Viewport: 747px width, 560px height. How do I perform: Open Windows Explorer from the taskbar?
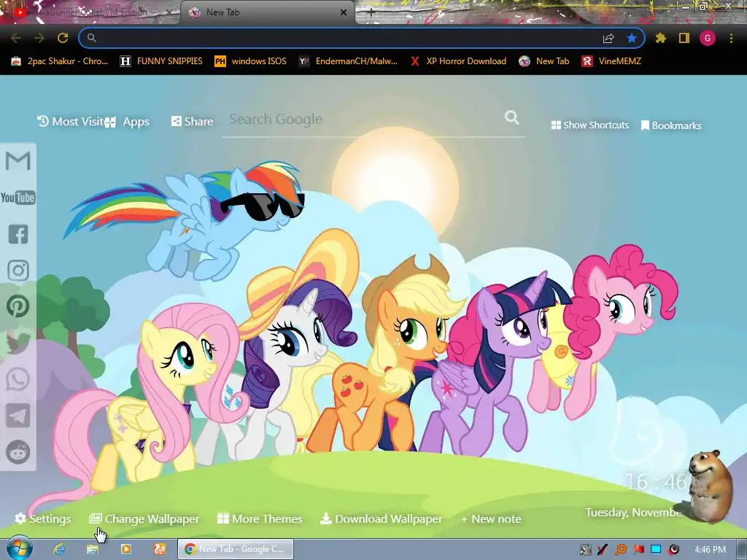(x=93, y=549)
